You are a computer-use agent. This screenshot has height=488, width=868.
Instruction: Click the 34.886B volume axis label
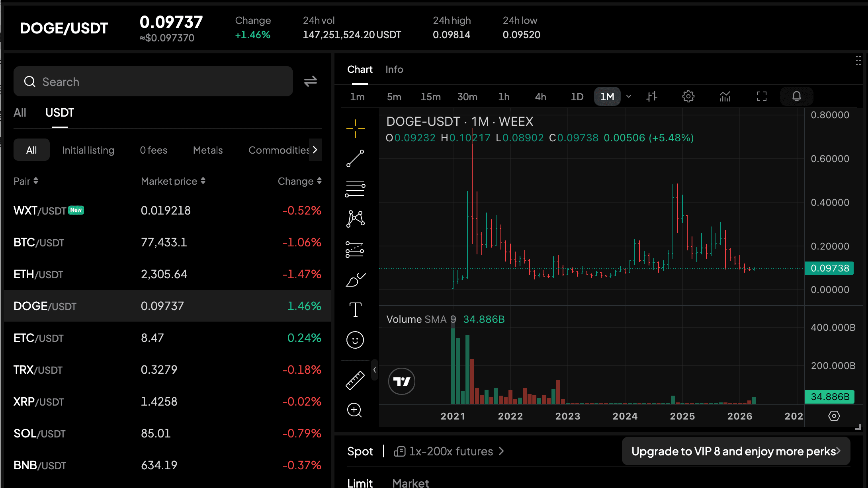(x=830, y=397)
